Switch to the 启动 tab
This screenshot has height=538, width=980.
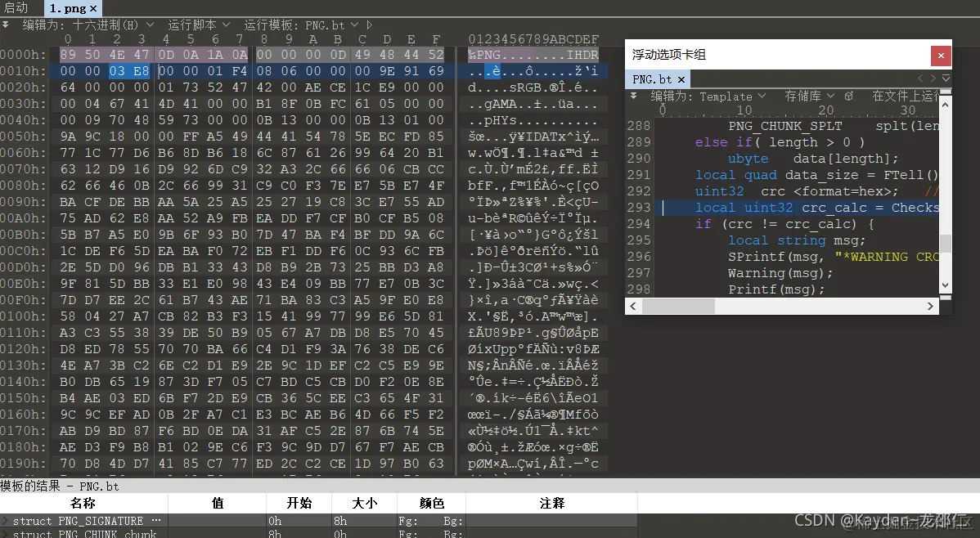pos(17,8)
